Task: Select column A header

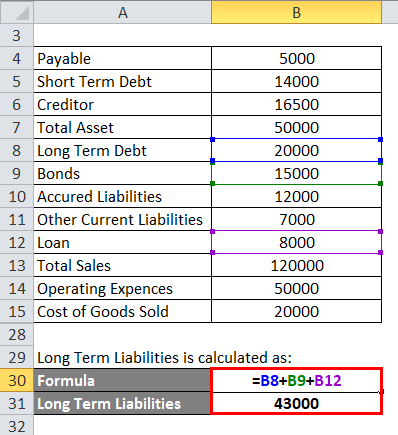Action: [122, 13]
